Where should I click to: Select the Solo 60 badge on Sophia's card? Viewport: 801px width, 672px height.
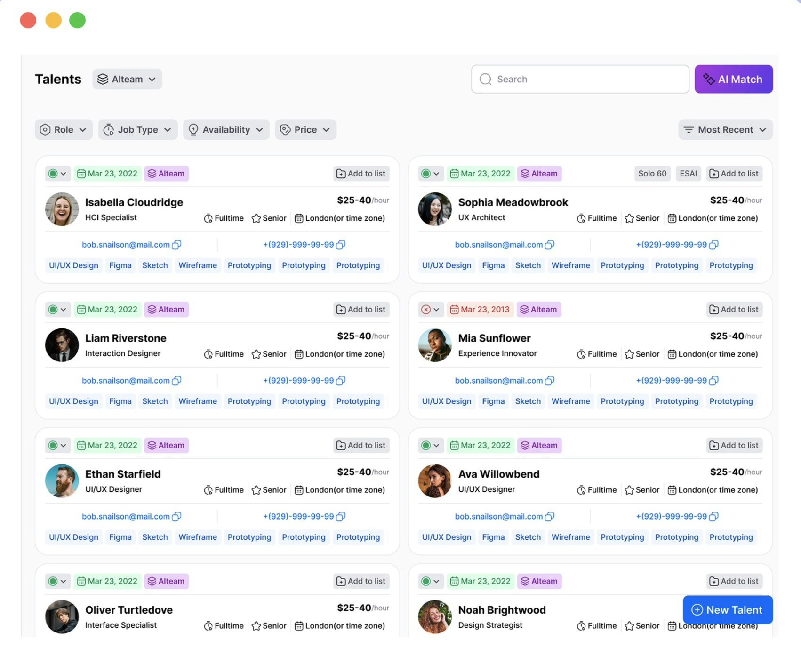pyautogui.click(x=652, y=173)
